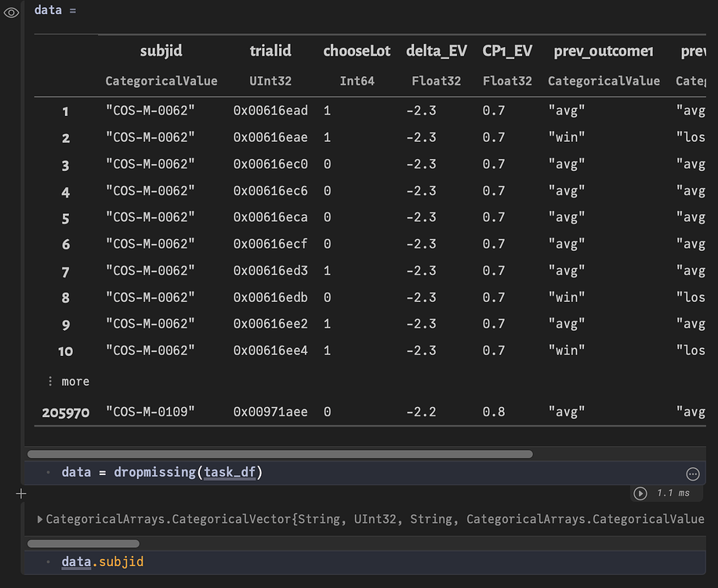This screenshot has height=588, width=718.
Task: Click the underlined data link in data.subjid
Action: 74,561
